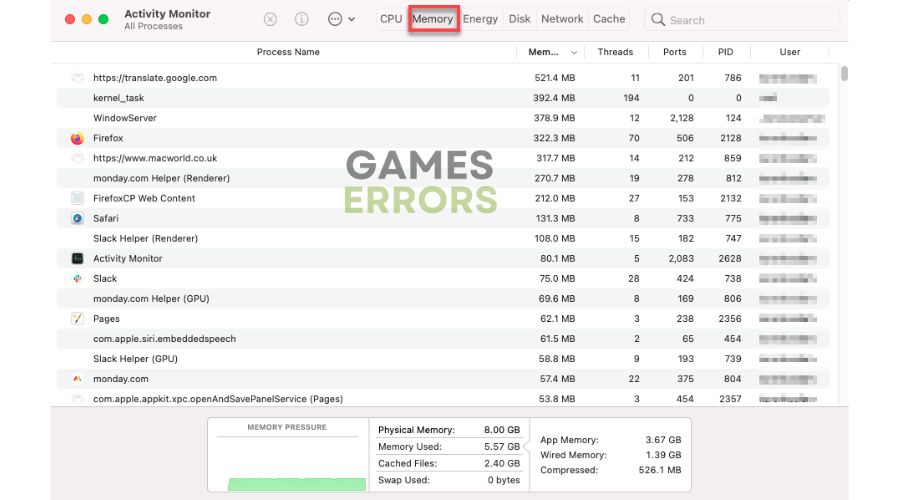Select the Slack Helper (GPU) process
This screenshot has width=900, height=500.
(443, 359)
